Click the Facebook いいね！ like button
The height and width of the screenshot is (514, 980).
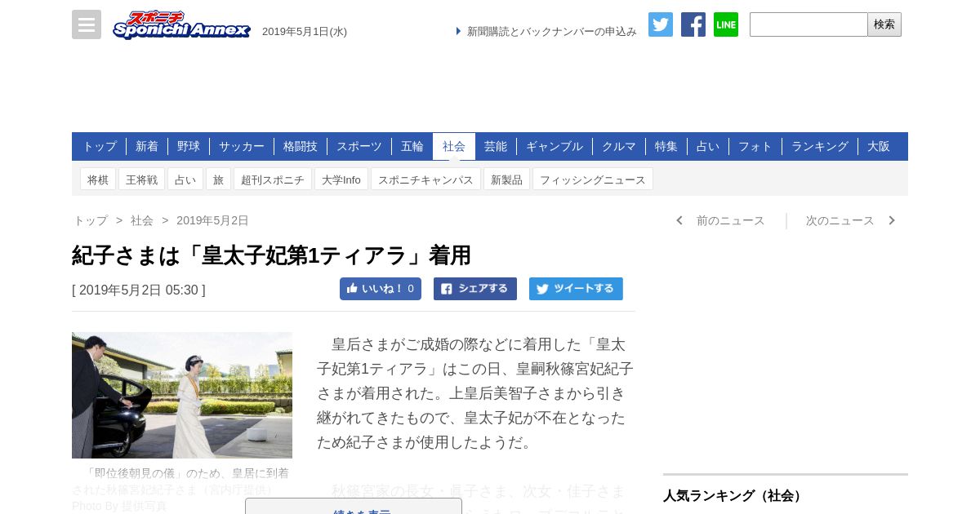381,289
